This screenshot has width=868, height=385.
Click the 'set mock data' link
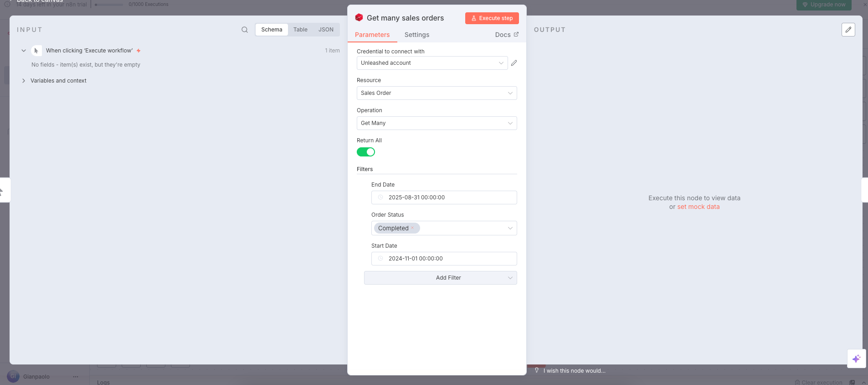699,207
